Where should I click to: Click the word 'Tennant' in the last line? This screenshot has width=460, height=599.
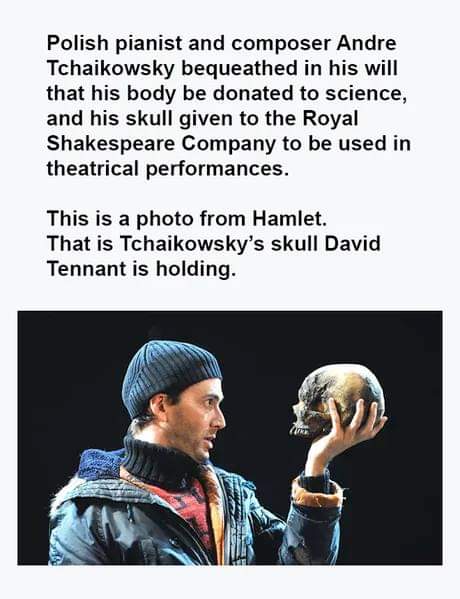point(87,269)
